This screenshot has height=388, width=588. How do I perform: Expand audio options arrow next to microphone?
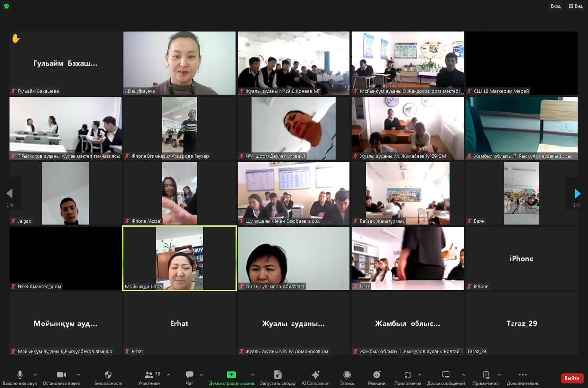[35, 375]
